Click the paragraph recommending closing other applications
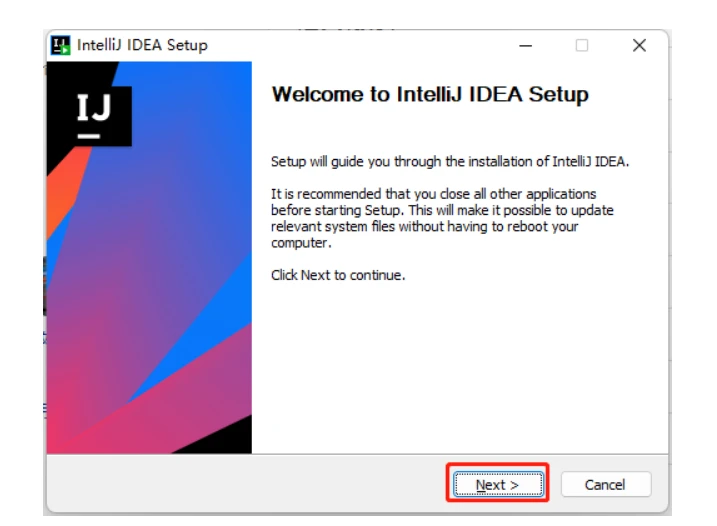The image size is (717, 526). coord(442,218)
